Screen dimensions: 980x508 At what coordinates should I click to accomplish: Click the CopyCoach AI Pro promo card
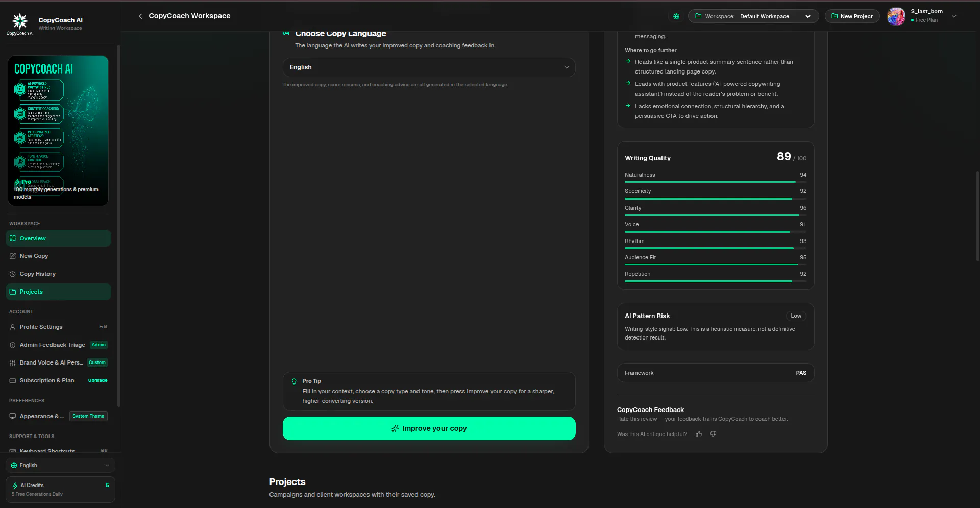click(x=58, y=131)
